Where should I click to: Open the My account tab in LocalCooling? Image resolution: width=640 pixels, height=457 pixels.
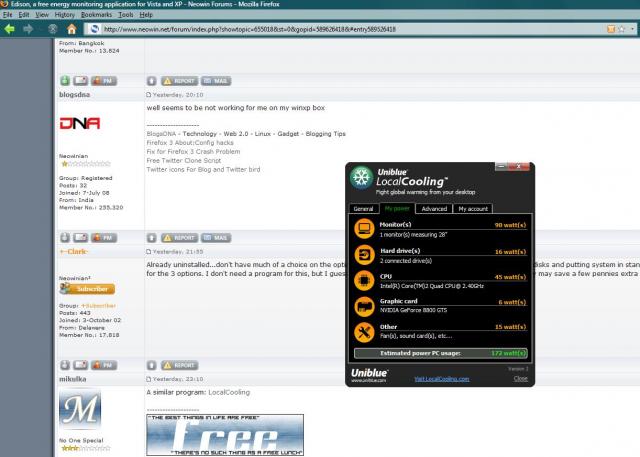[473, 209]
